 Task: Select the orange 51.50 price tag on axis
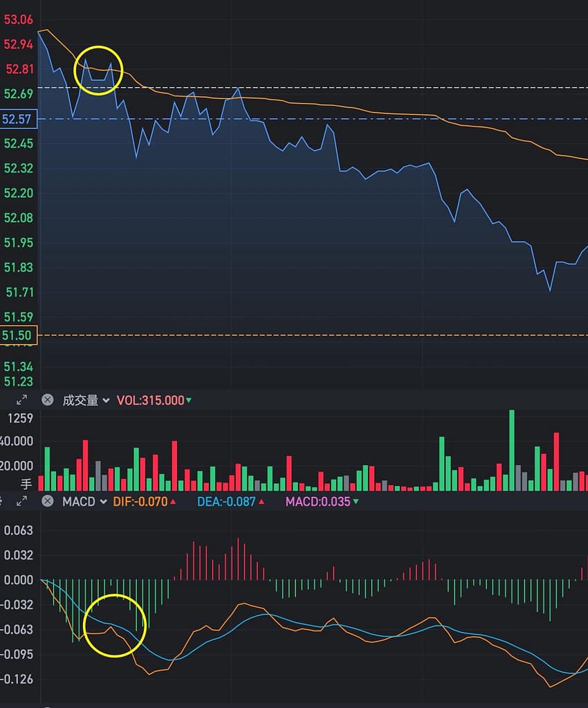point(17,336)
